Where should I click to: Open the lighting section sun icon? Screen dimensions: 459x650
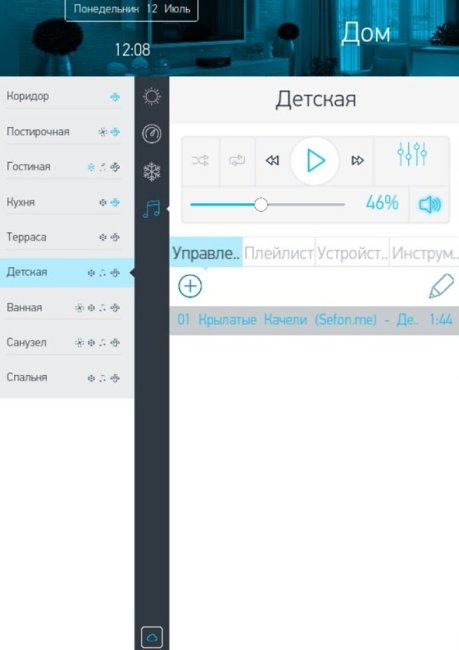[152, 97]
